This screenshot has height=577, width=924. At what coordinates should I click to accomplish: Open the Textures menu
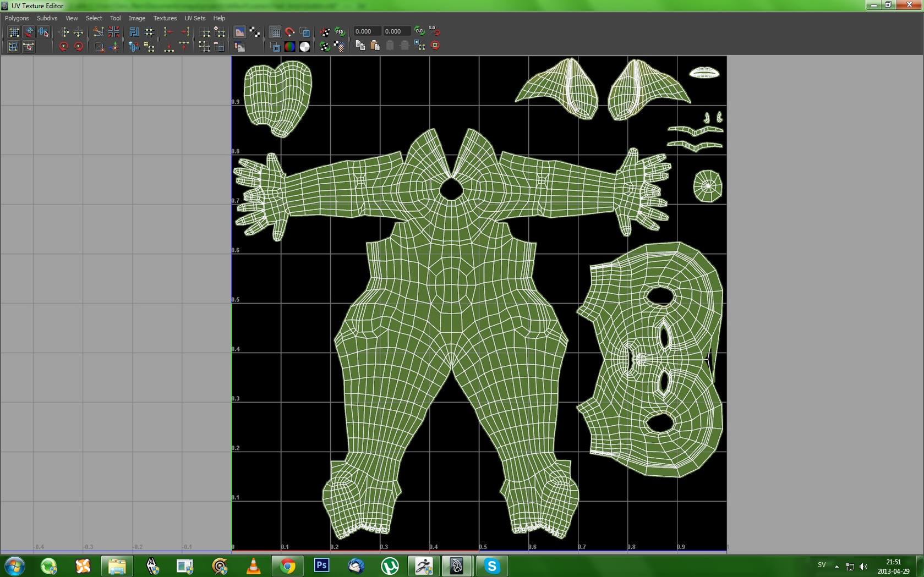165,18
